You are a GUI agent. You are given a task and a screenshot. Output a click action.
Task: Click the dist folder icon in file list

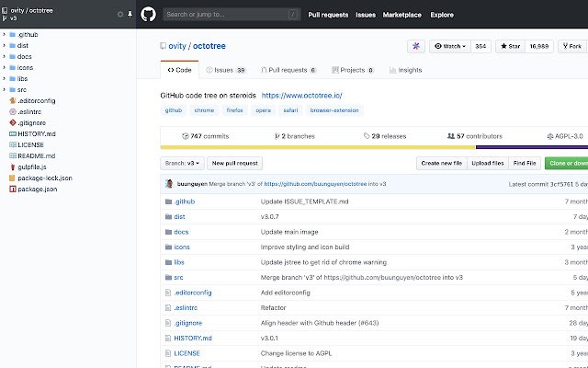tap(168, 217)
